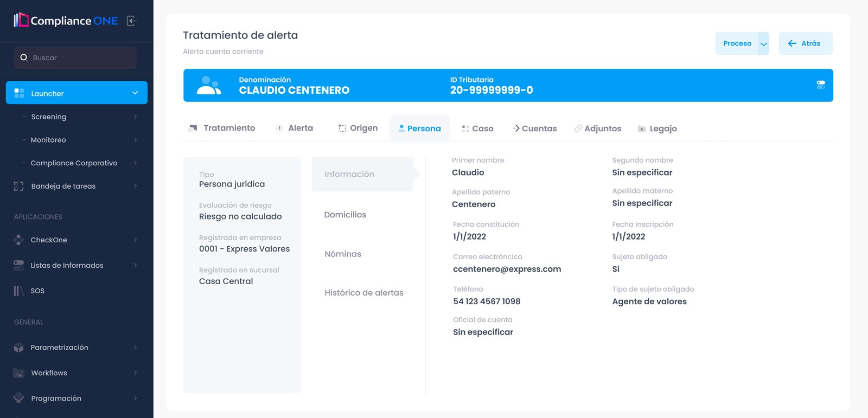Expand the Programación arrow
Image resolution: width=868 pixels, height=418 pixels.
coord(135,398)
